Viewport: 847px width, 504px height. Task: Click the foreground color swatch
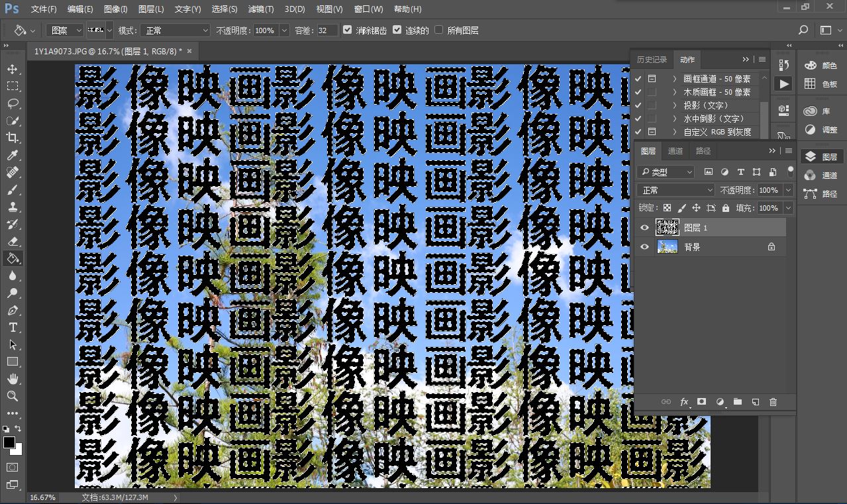(9, 442)
